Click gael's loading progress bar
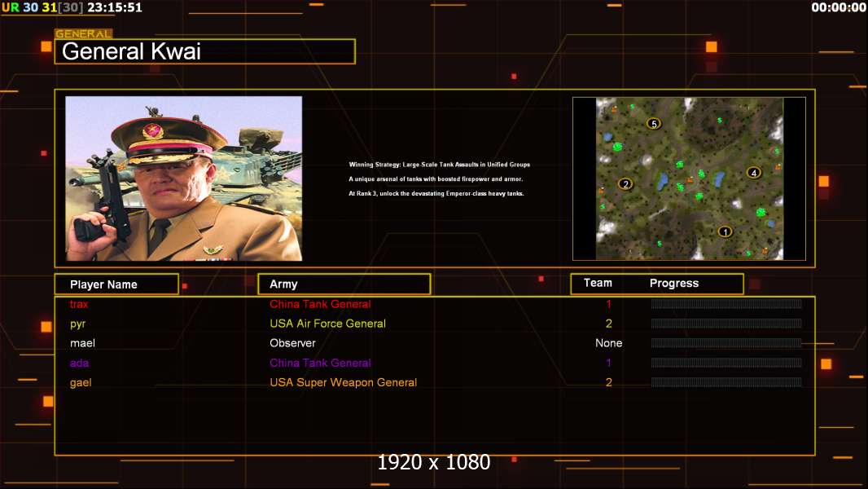Image resolution: width=868 pixels, height=489 pixels. (x=726, y=382)
